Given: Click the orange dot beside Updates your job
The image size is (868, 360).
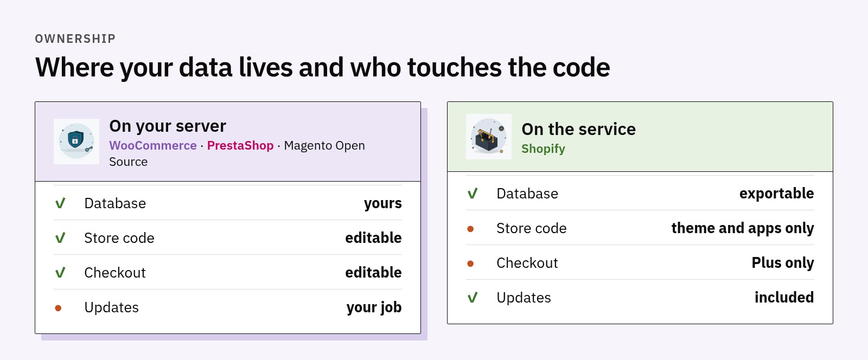Looking at the screenshot, I should pos(58,308).
